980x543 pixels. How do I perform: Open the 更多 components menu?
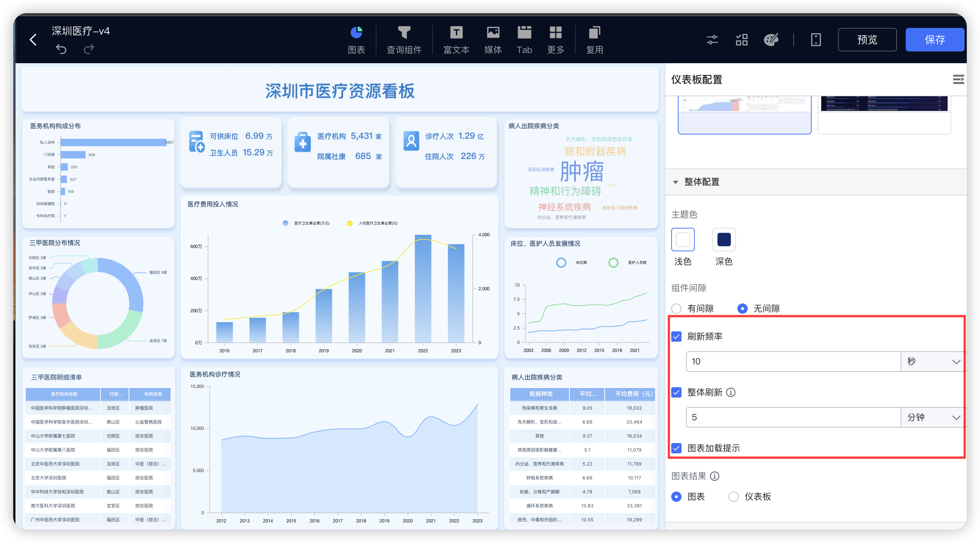(x=555, y=40)
